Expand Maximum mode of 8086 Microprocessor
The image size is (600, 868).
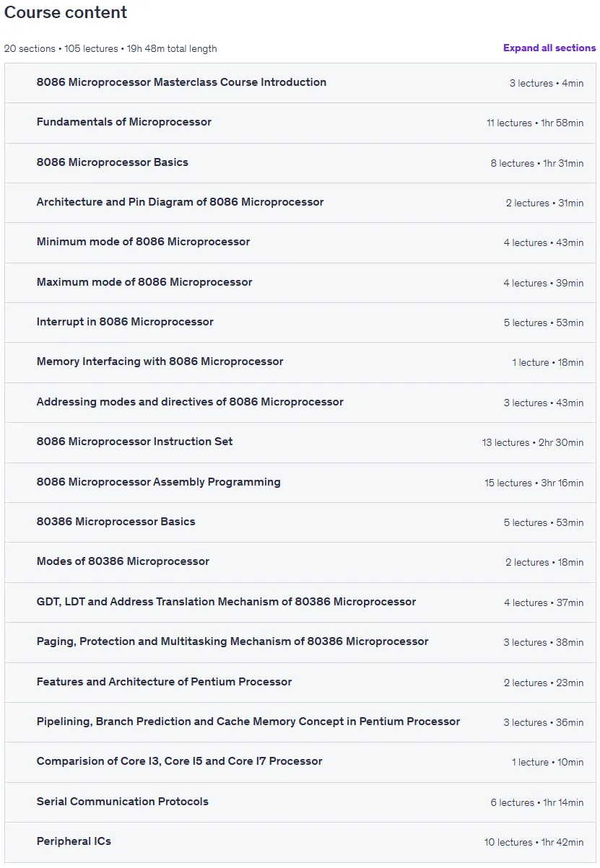point(300,283)
